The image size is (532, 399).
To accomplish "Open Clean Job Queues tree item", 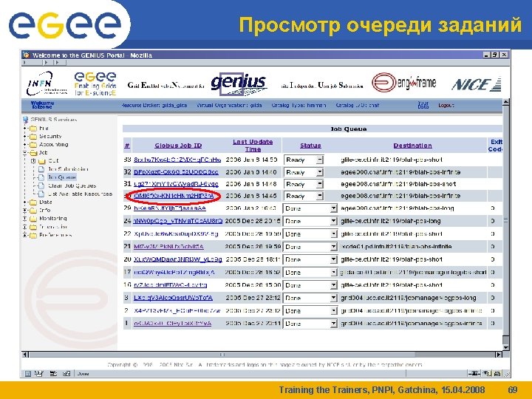I will pyautogui.click(x=72, y=185).
